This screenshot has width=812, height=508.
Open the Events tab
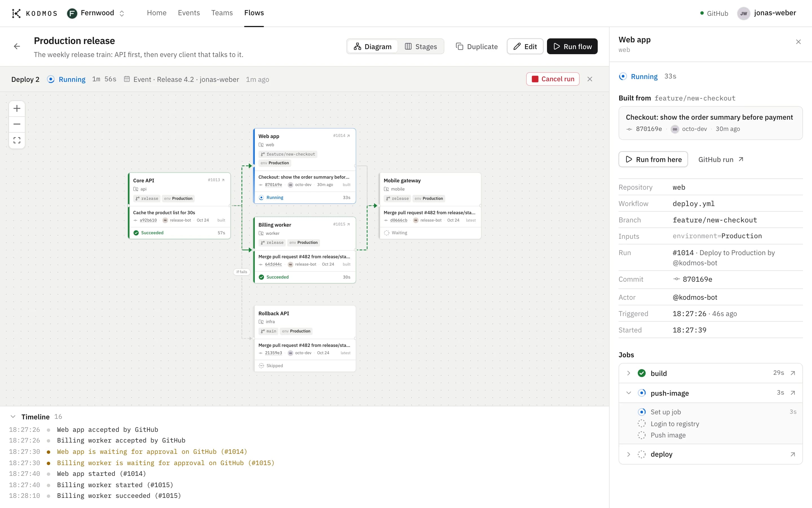(189, 13)
